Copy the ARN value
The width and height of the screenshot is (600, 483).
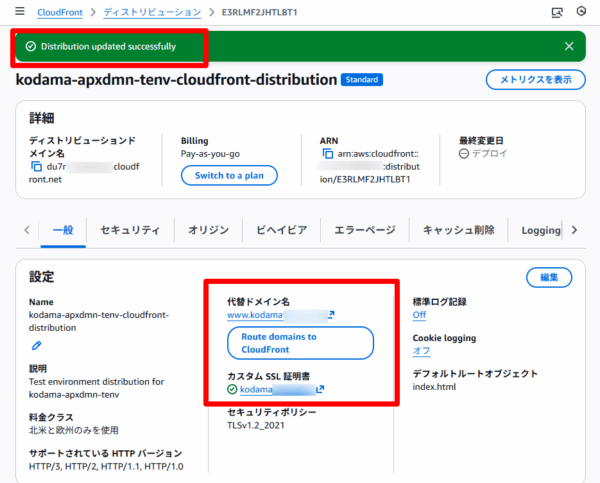(x=326, y=155)
